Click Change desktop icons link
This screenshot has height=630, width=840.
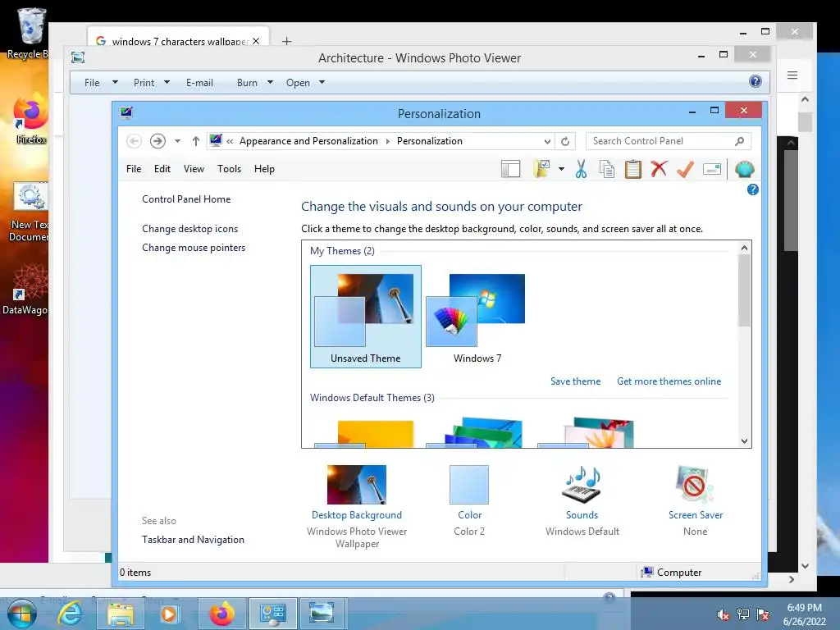click(x=189, y=229)
